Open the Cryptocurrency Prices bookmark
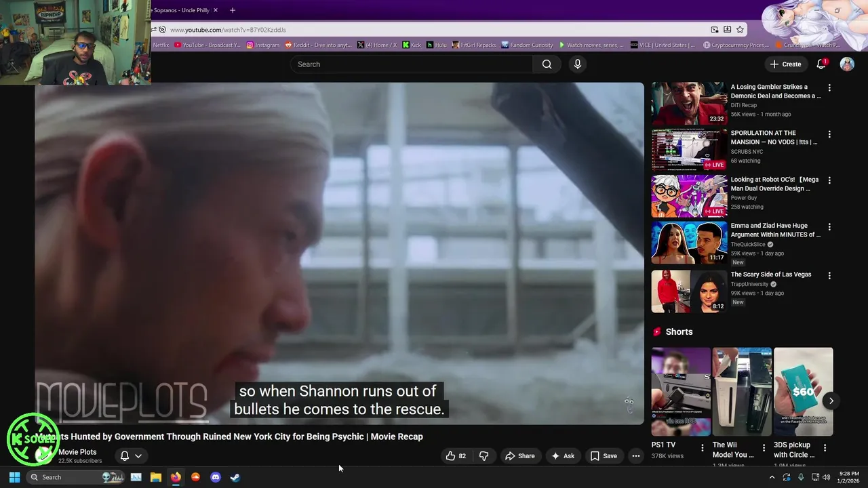 pos(736,45)
